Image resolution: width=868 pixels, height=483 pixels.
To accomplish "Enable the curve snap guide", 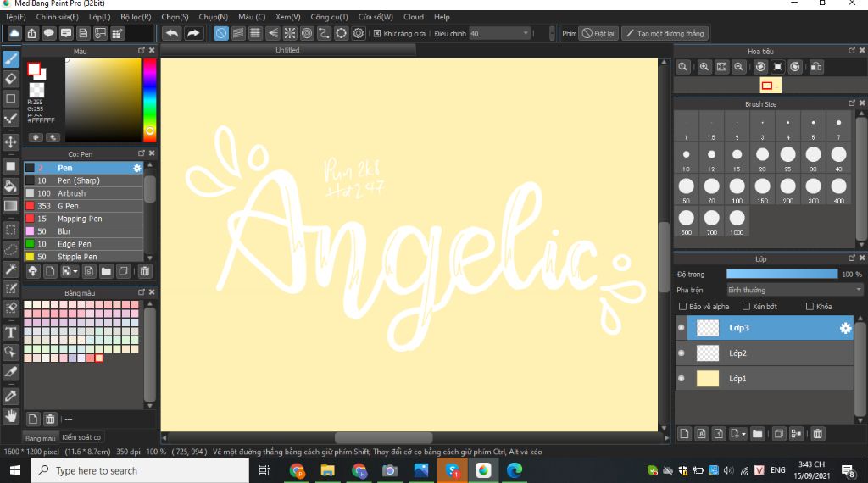I will (324, 34).
